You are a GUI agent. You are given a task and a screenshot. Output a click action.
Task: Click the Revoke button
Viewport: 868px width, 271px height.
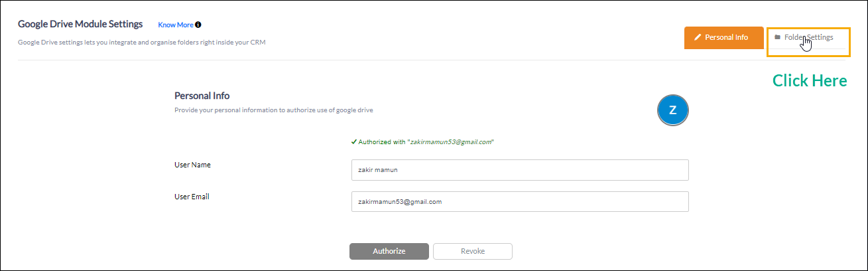coord(473,251)
